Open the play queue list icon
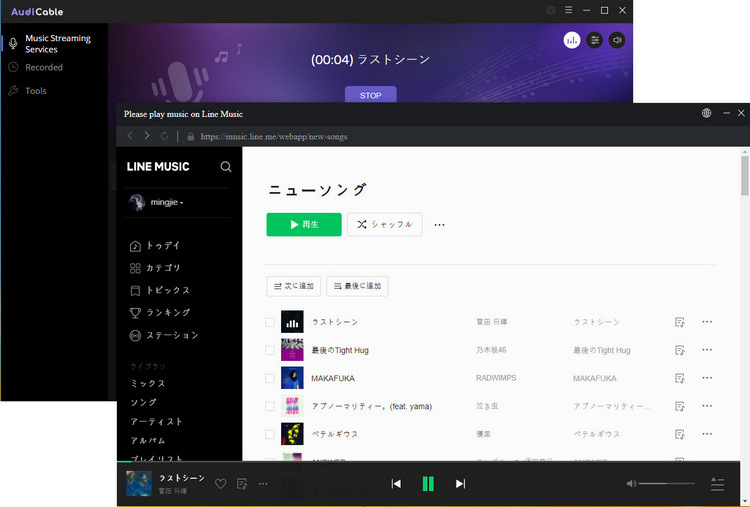This screenshot has width=750, height=507. (717, 484)
